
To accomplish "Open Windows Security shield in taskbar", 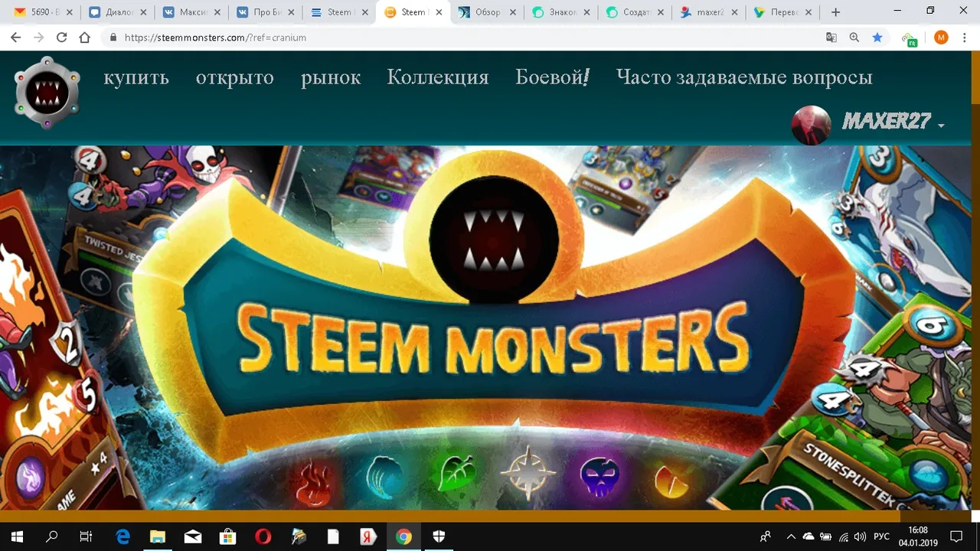I will click(439, 536).
